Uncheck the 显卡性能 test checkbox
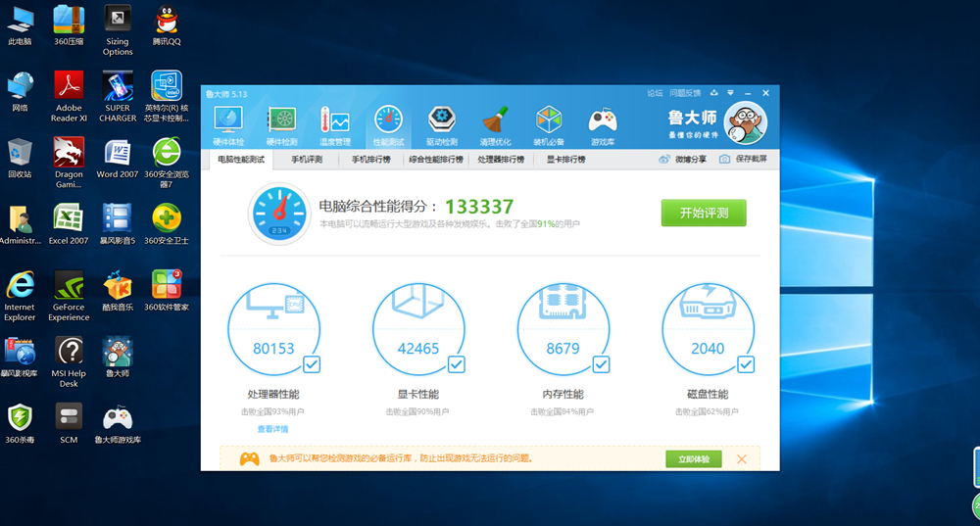 (x=457, y=364)
